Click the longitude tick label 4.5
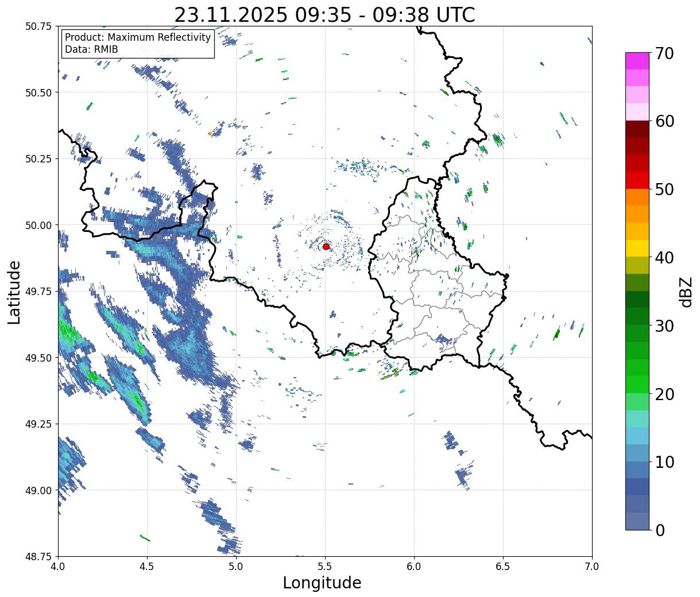 [x=147, y=567]
